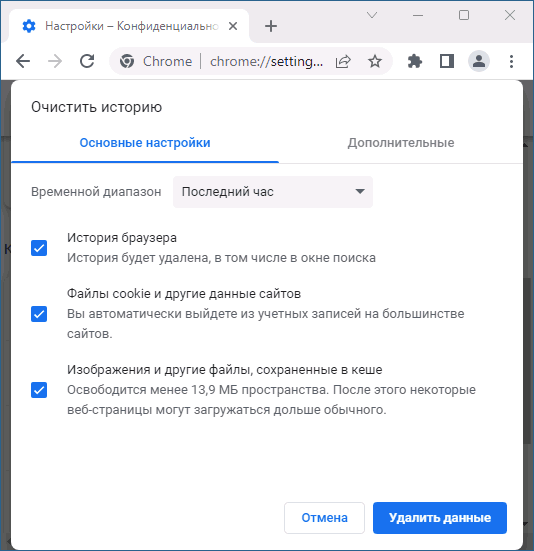Image resolution: width=534 pixels, height=551 pixels.
Task: Open site info via the Chrome logo icon
Action: coord(127,61)
